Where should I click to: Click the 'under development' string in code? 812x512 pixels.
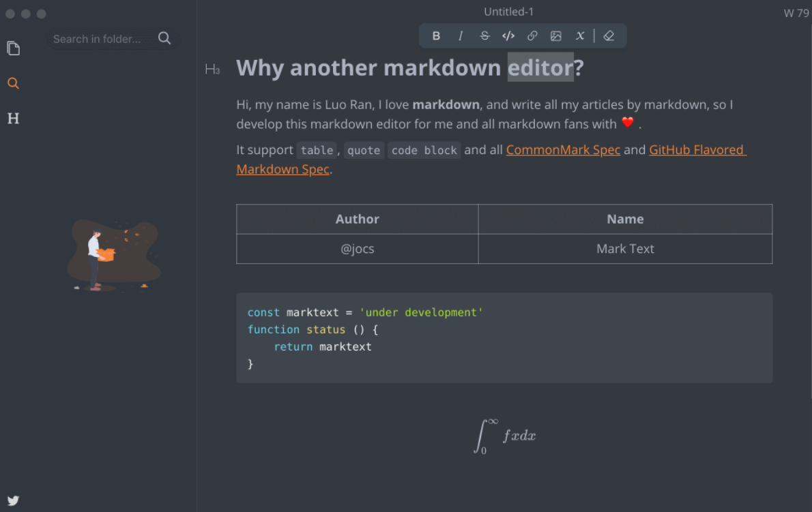[x=420, y=312]
